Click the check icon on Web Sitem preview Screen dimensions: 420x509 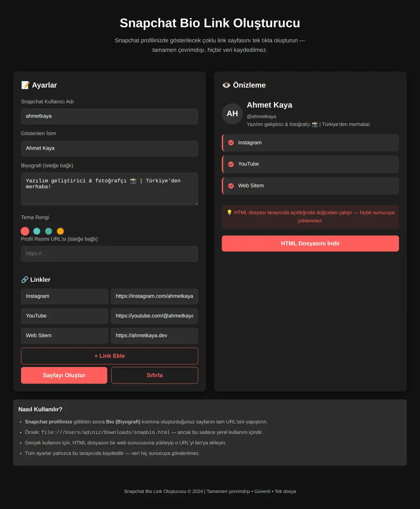(x=231, y=186)
